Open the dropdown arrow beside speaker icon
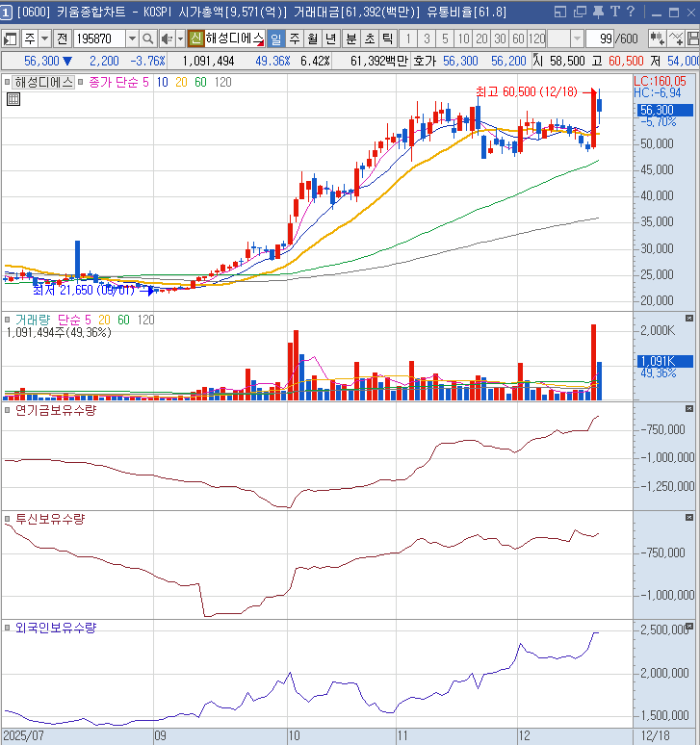 (x=179, y=39)
